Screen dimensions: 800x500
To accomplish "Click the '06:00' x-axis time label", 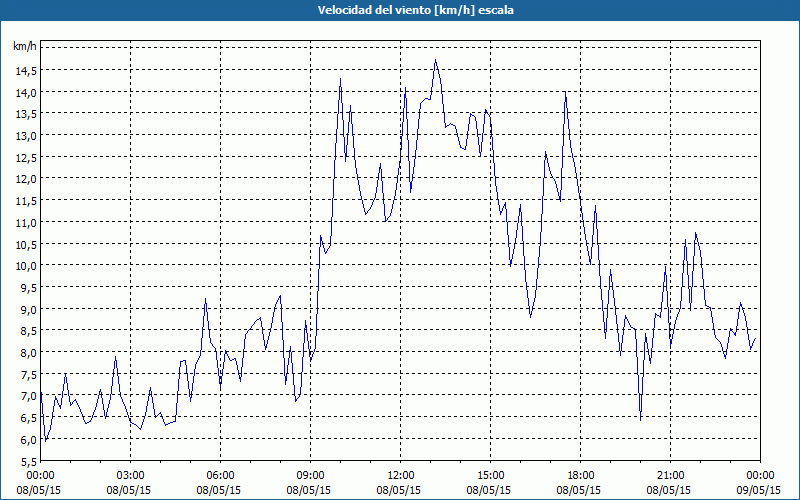I will [x=220, y=476].
